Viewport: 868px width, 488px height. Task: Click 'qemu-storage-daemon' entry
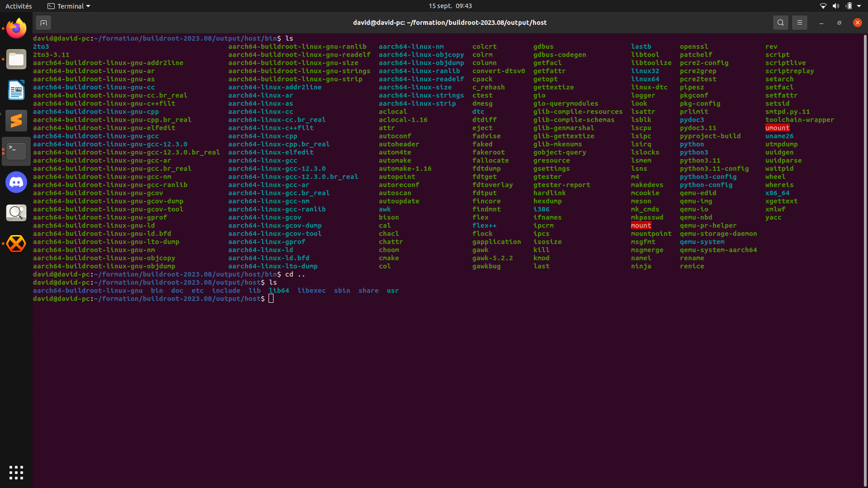pyautogui.click(x=718, y=234)
